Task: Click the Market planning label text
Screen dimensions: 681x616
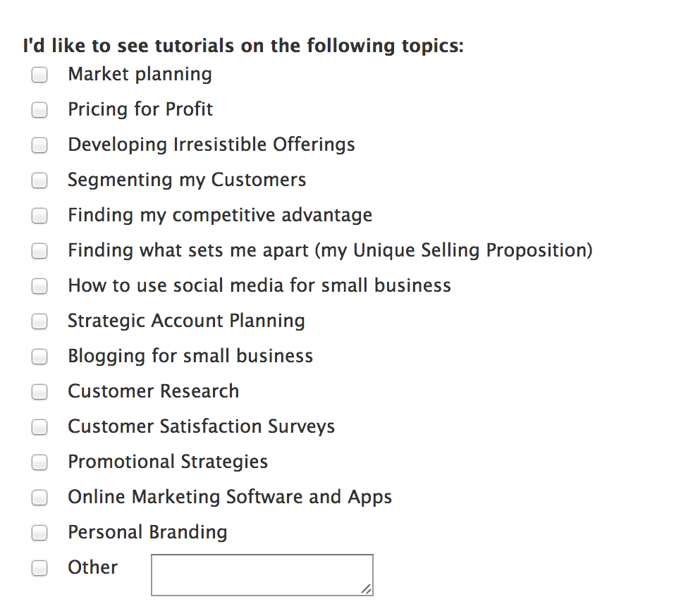Action: [140, 74]
